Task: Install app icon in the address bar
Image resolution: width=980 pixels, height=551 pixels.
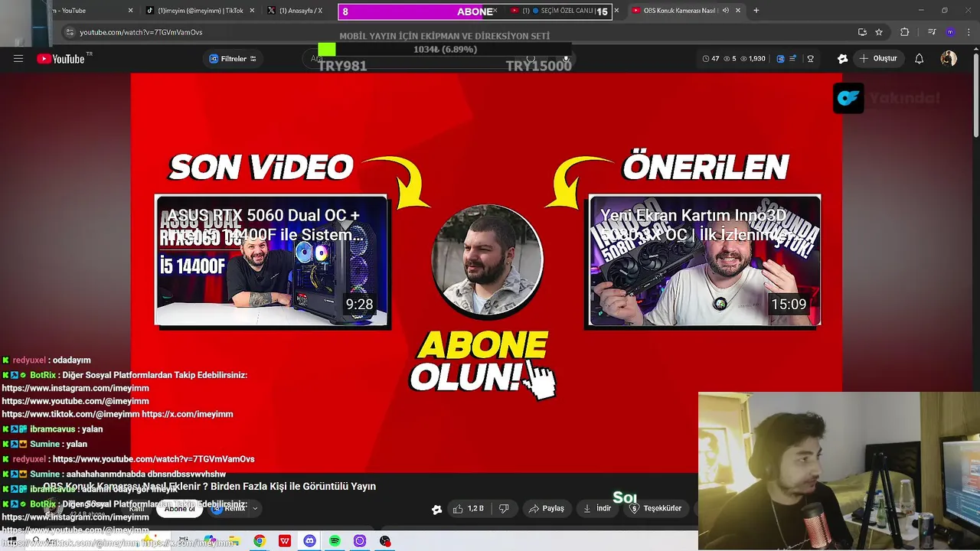Action: (x=862, y=32)
